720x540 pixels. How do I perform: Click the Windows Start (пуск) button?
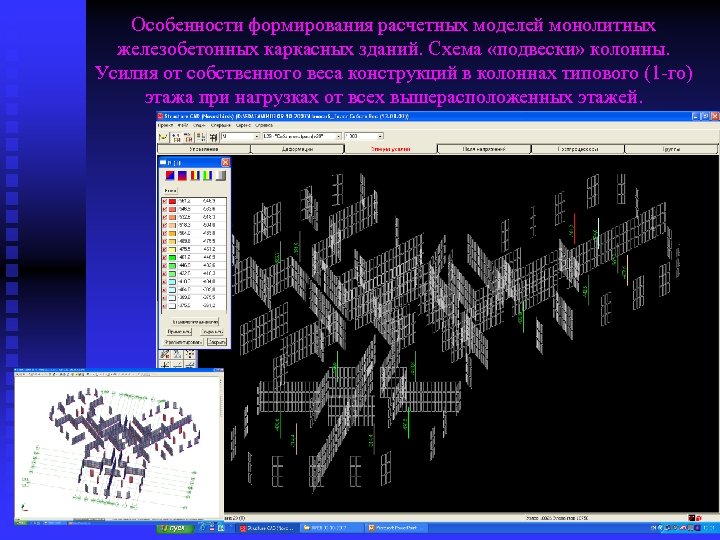click(x=175, y=529)
